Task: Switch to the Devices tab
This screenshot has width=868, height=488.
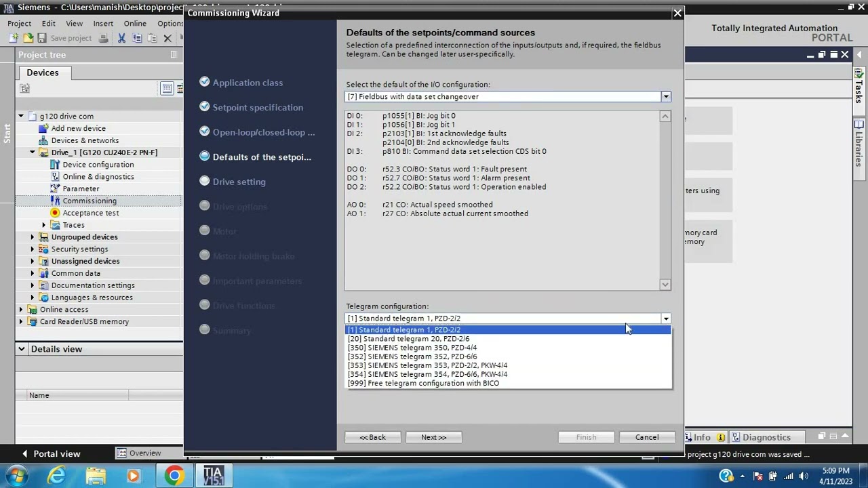Action: pos(43,73)
